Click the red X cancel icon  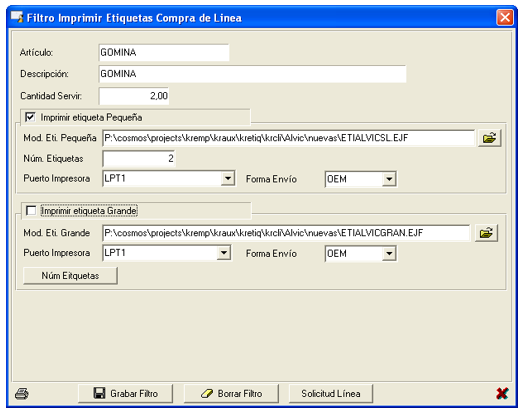tap(502, 394)
